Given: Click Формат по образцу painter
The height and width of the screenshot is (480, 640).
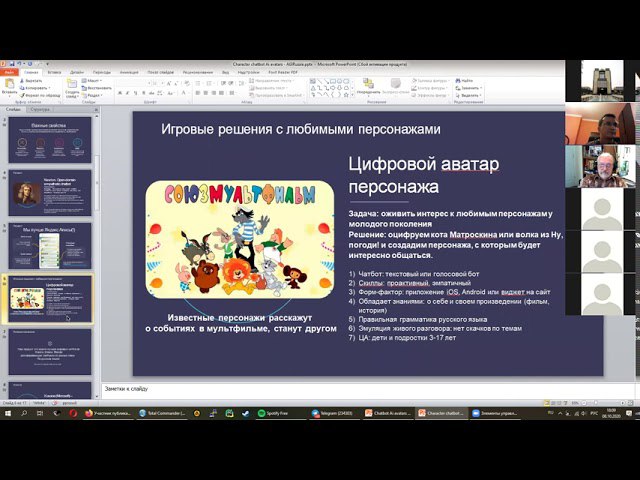Looking at the screenshot, I should pos(41,96).
